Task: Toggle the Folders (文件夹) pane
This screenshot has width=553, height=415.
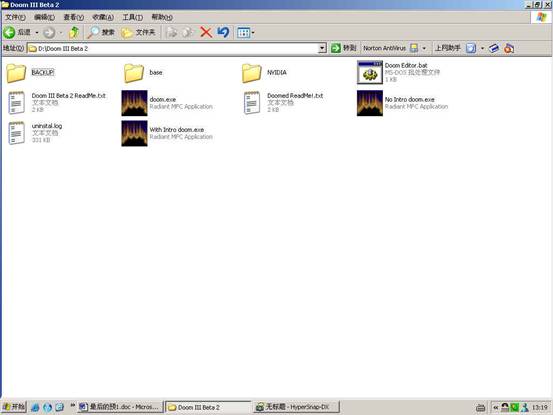Action: (x=138, y=32)
